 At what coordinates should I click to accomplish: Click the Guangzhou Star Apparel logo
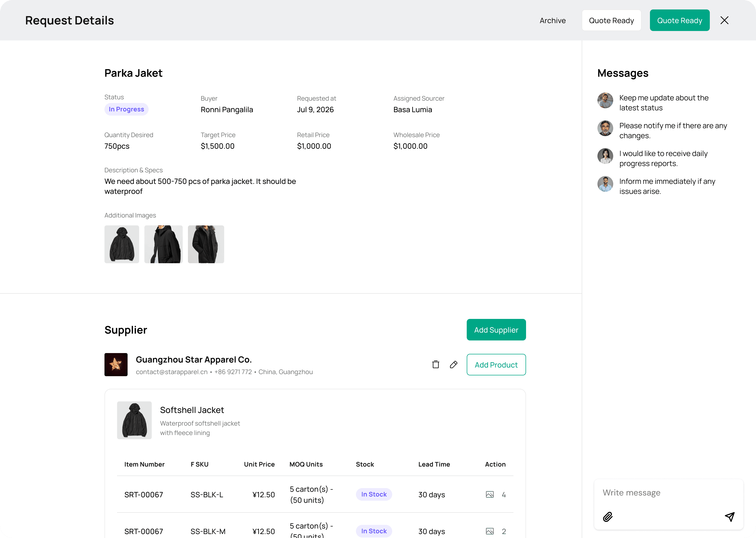[x=116, y=364]
